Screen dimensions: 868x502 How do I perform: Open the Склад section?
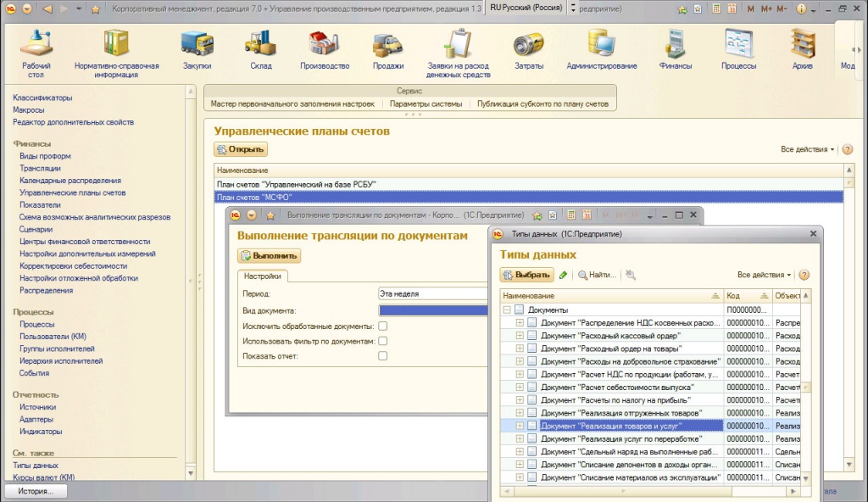[x=261, y=50]
